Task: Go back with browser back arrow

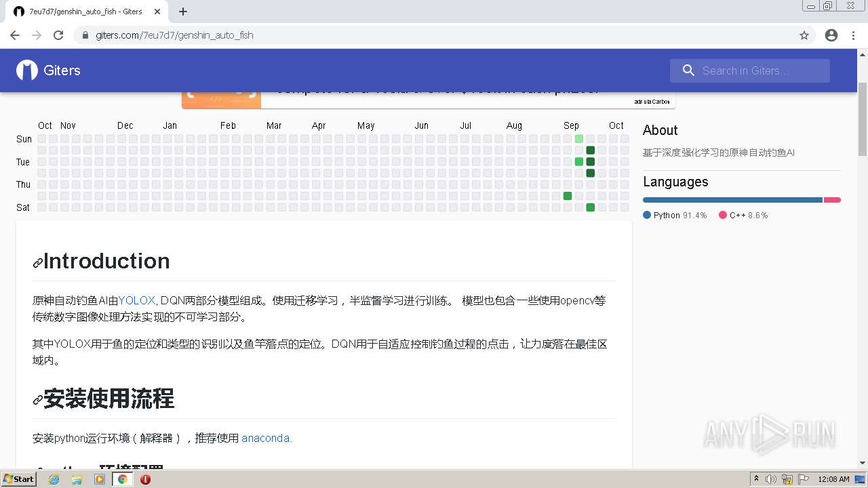Action: pos(15,35)
